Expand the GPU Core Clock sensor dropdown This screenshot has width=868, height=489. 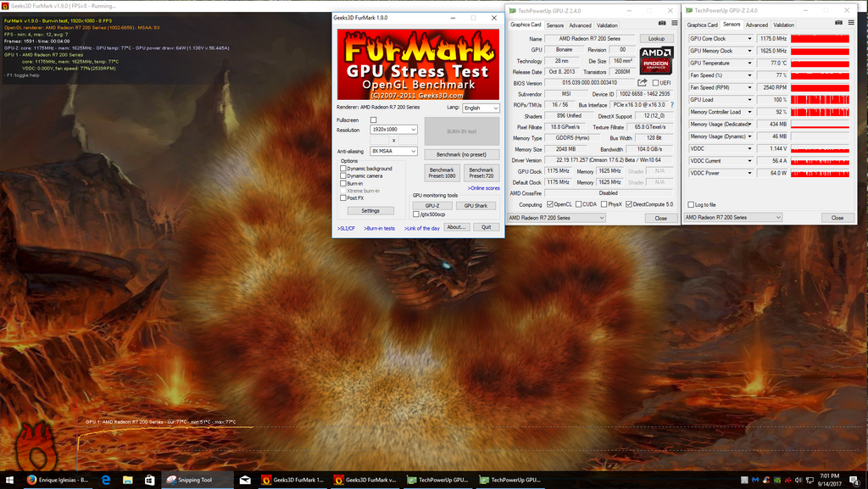click(x=749, y=39)
